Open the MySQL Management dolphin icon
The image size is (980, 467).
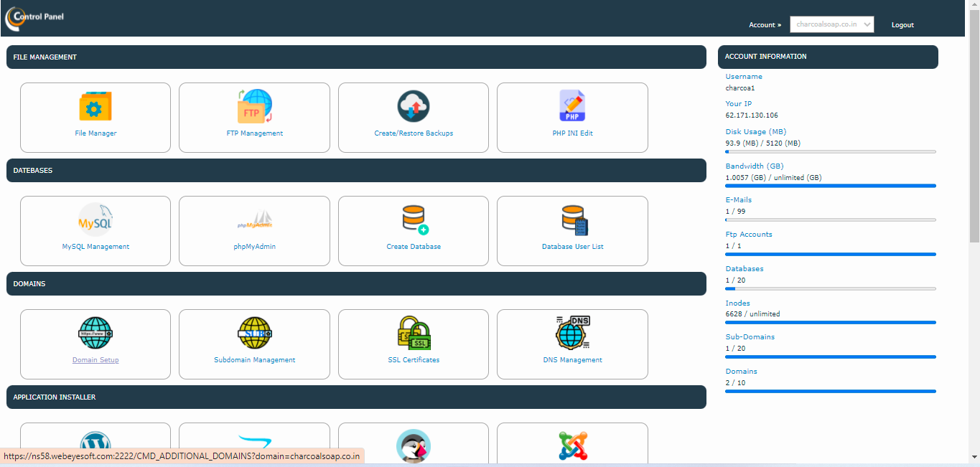(95, 220)
